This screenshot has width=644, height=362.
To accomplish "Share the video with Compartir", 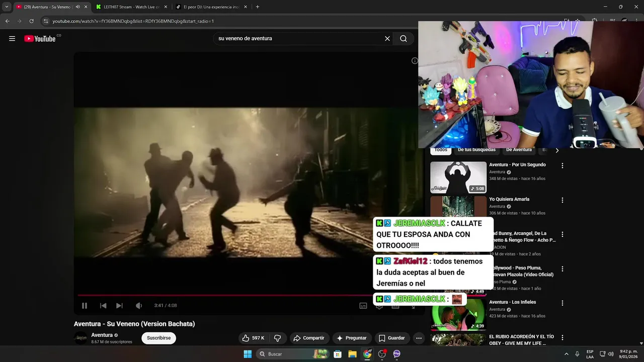I will point(309,338).
